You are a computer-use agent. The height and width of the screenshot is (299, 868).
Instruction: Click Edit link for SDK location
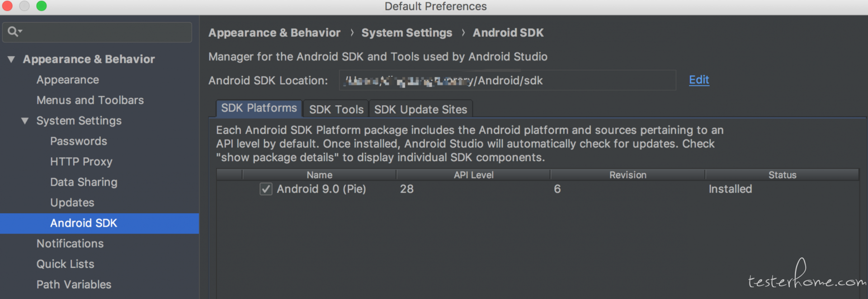[699, 80]
